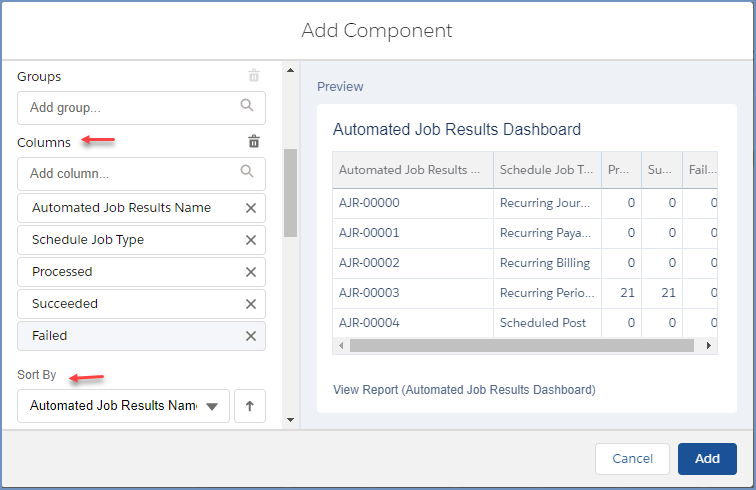Click the Columns section label

click(x=44, y=143)
